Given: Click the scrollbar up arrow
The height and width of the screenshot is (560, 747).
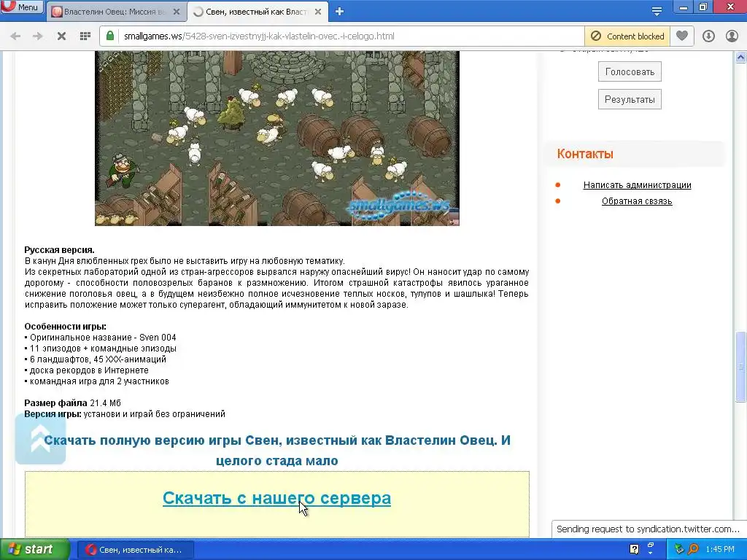Looking at the screenshot, I should pyautogui.click(x=741, y=57).
